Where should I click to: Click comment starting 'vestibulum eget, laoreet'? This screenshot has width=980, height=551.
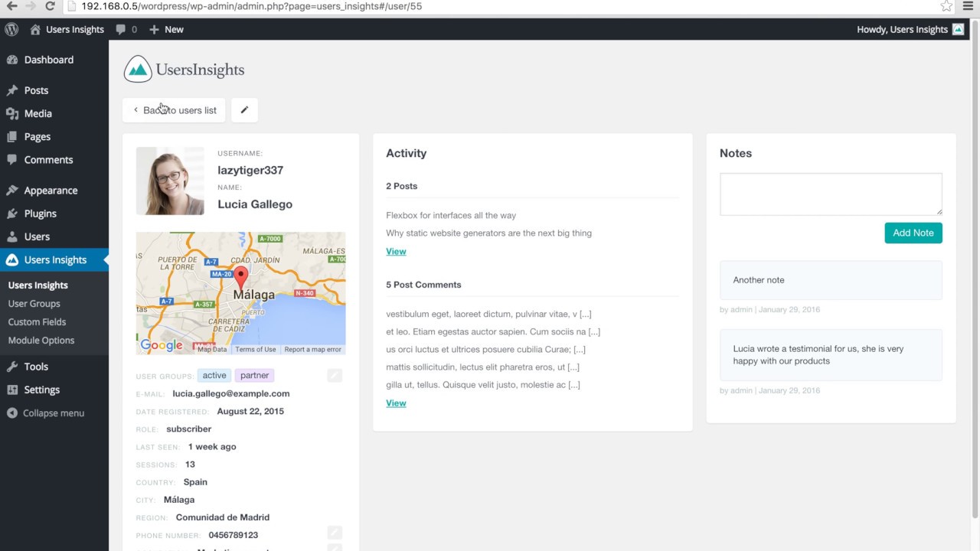coord(488,314)
